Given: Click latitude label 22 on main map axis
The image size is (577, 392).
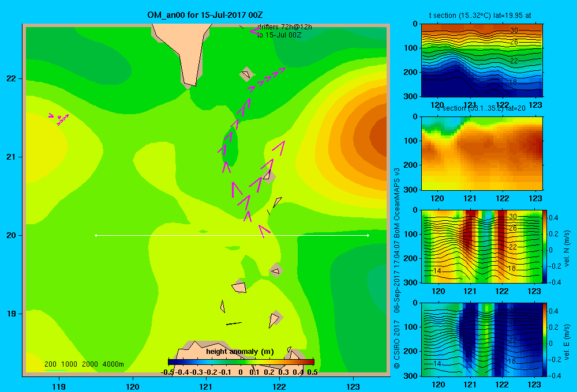Looking at the screenshot, I should click(x=12, y=78).
